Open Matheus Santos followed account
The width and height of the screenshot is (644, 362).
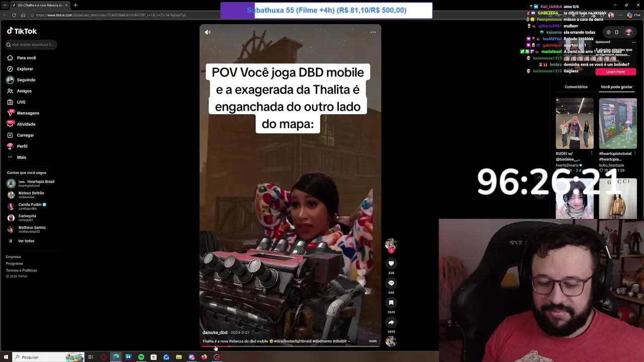coord(27,229)
